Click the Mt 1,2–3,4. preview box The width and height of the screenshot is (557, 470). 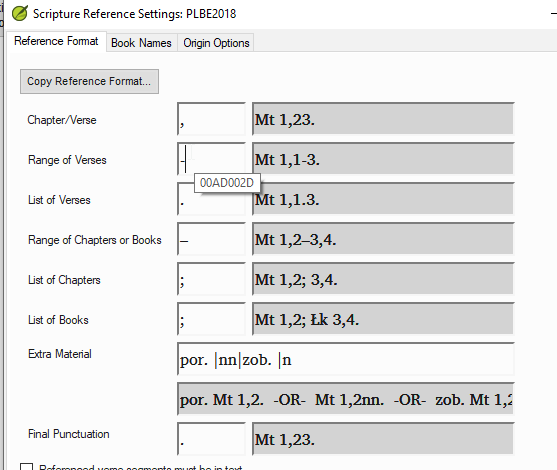pyautogui.click(x=383, y=239)
